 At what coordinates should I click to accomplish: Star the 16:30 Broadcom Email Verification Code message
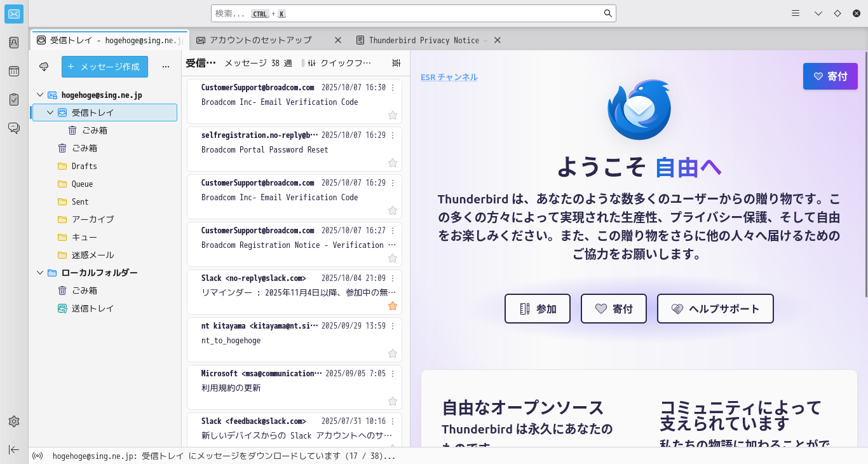(x=393, y=115)
